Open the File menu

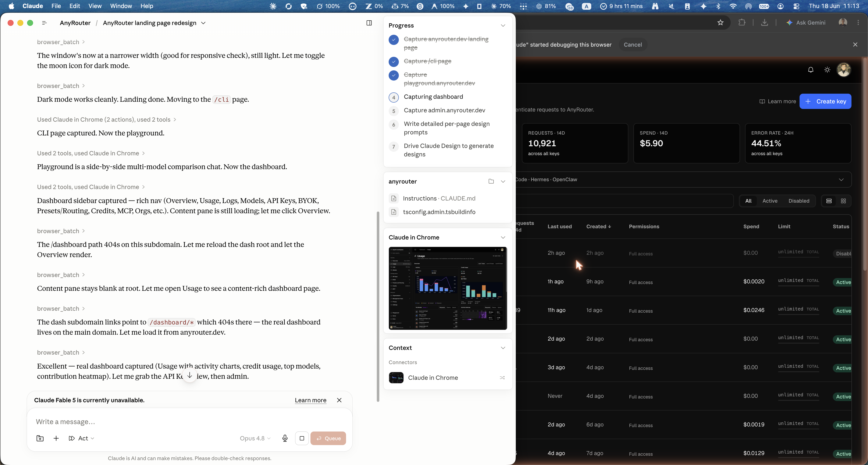(x=56, y=6)
